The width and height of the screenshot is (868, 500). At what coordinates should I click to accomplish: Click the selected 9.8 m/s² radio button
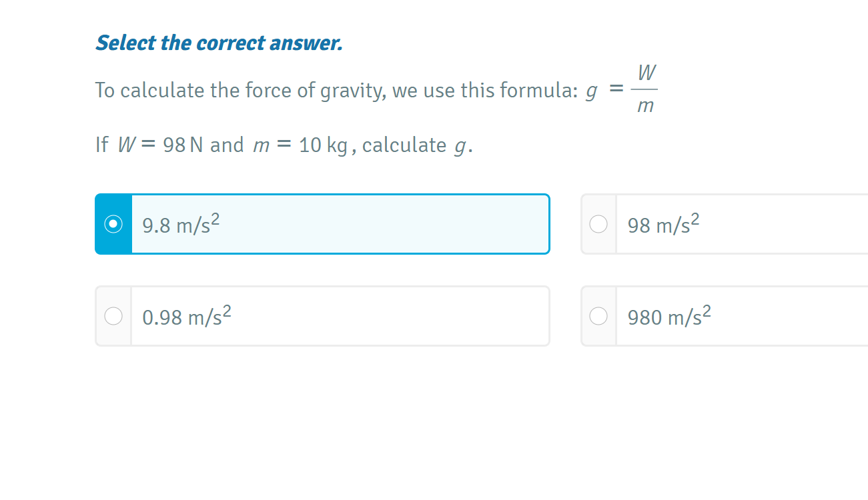pos(113,225)
